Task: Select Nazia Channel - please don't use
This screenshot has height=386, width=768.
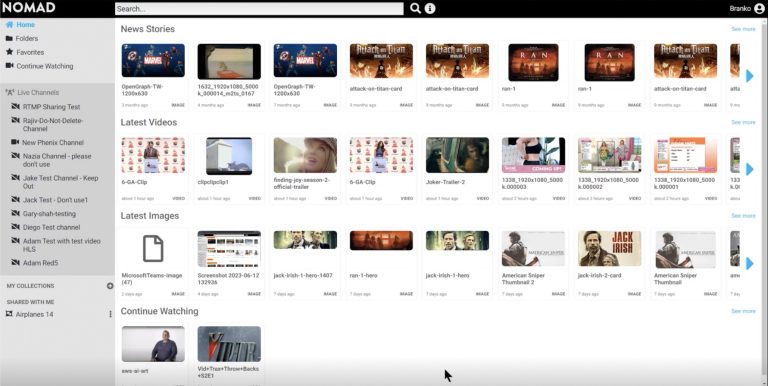Action: pos(56,160)
